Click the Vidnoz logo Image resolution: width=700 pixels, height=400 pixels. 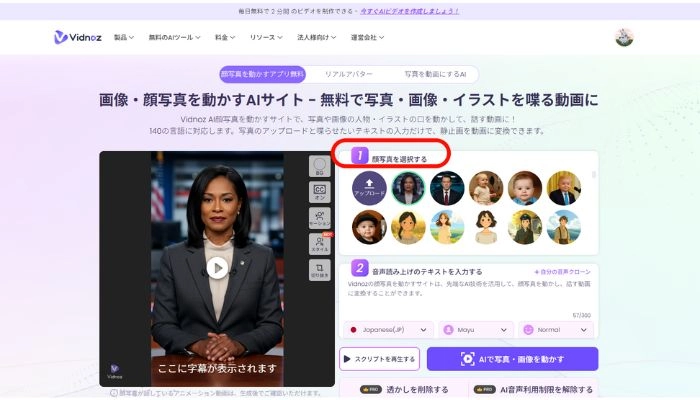pyautogui.click(x=78, y=37)
